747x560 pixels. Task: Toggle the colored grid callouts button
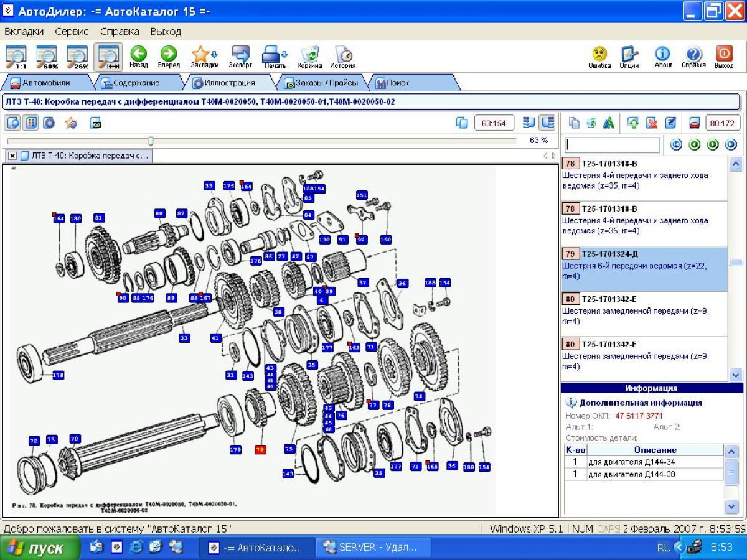click(31, 123)
